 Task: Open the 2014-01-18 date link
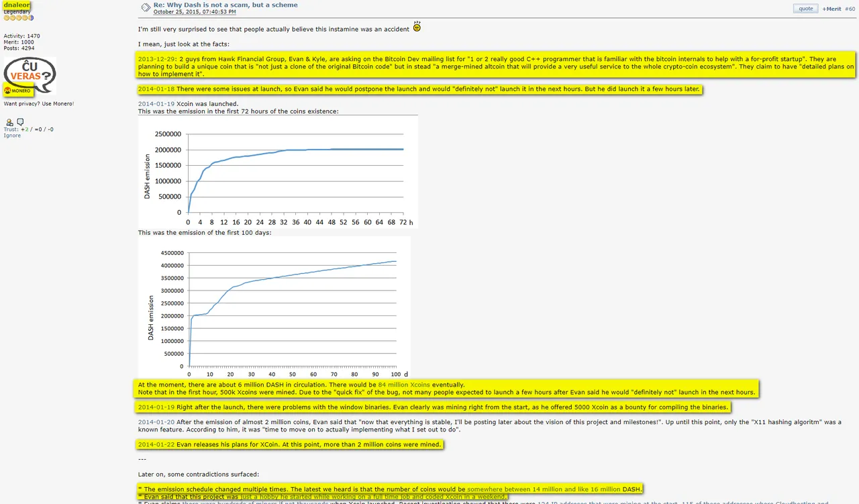click(x=156, y=89)
